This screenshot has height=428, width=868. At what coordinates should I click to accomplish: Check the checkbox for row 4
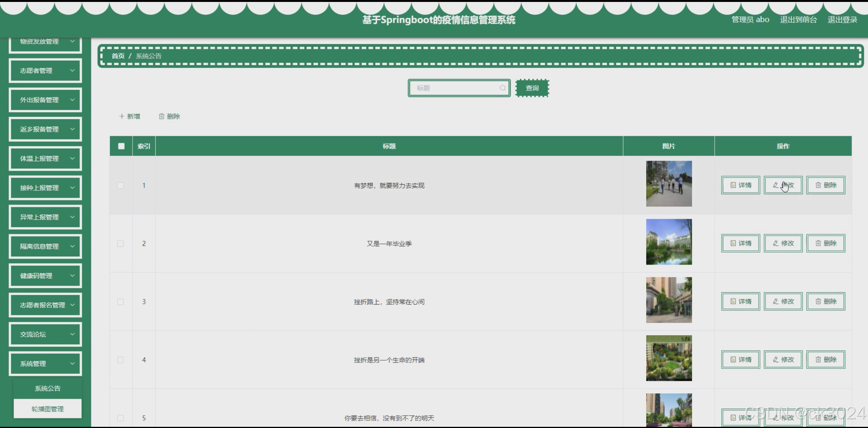[121, 360]
